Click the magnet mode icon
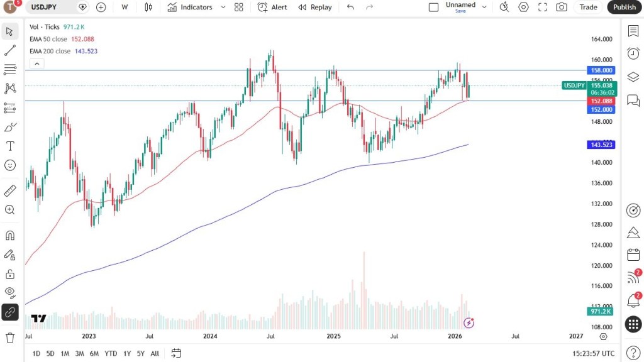Viewport: 644px width, 362px height. [x=10, y=236]
